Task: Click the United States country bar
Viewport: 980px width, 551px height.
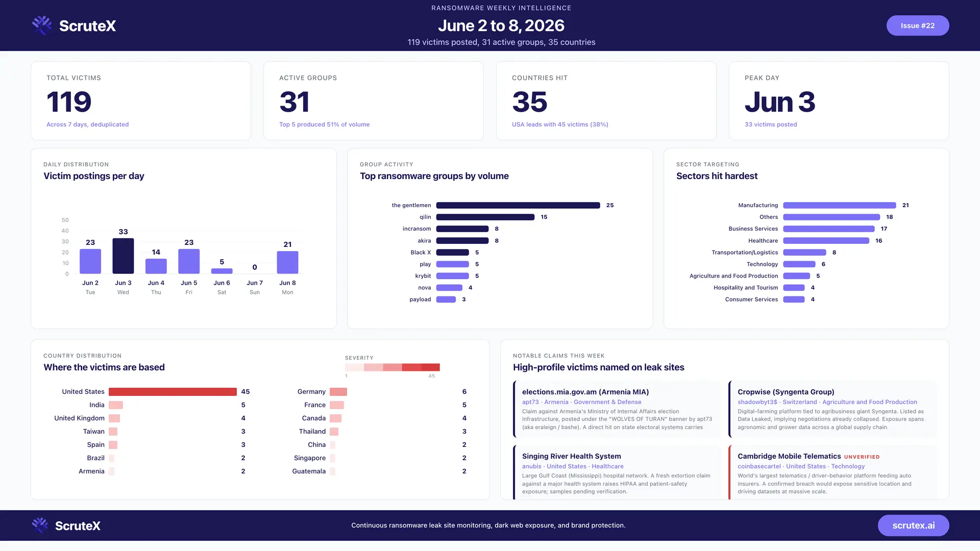Action: (x=173, y=392)
